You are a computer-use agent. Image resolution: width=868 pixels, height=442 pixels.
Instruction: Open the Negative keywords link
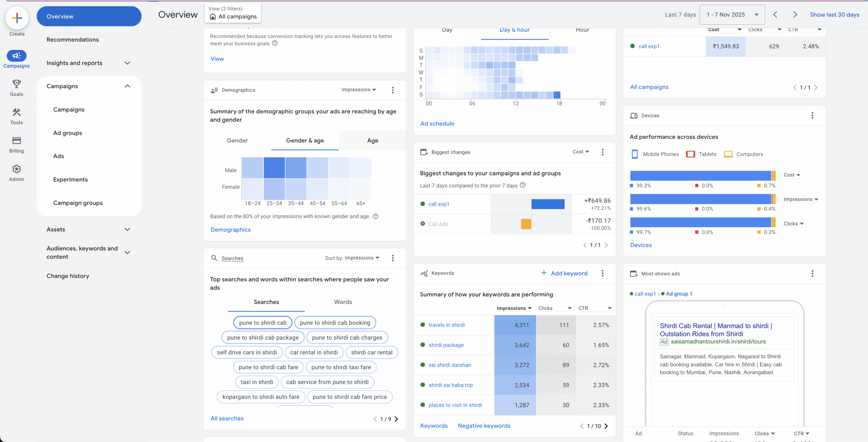(x=484, y=426)
